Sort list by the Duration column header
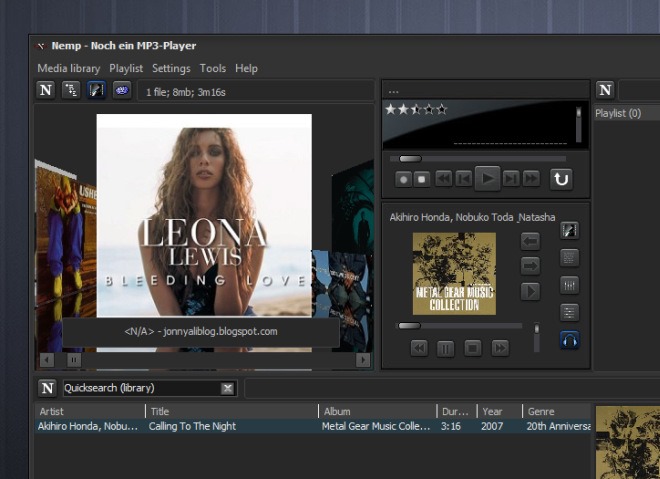This screenshot has height=479, width=660. click(457, 411)
